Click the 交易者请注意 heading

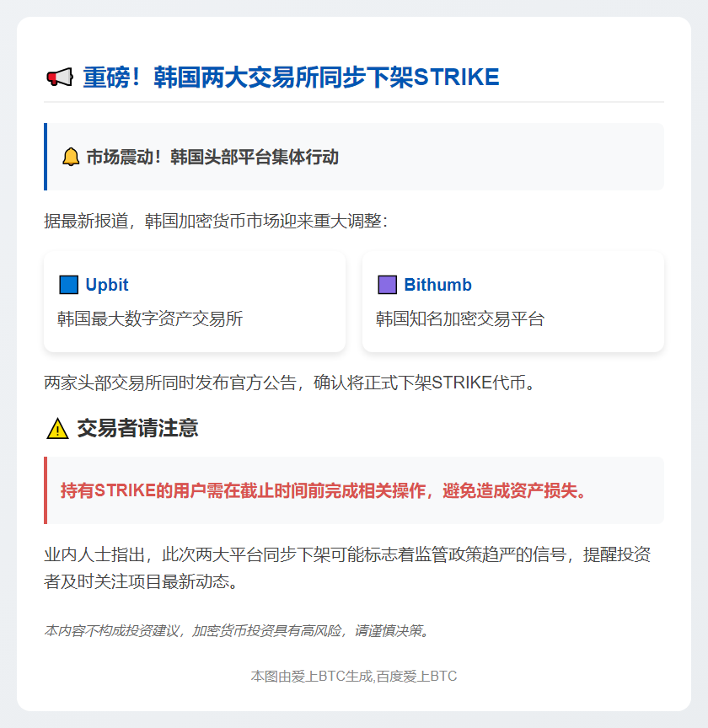(137, 428)
